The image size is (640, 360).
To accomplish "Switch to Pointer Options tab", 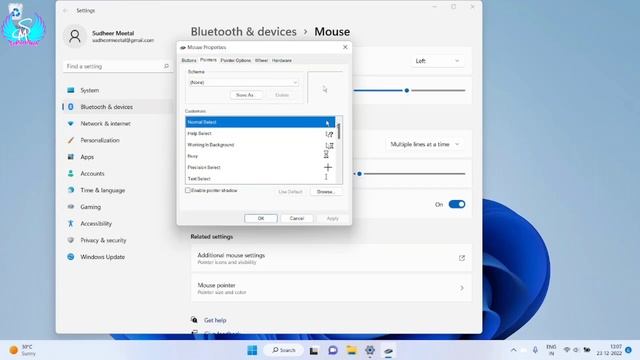I will pyautogui.click(x=236, y=60).
